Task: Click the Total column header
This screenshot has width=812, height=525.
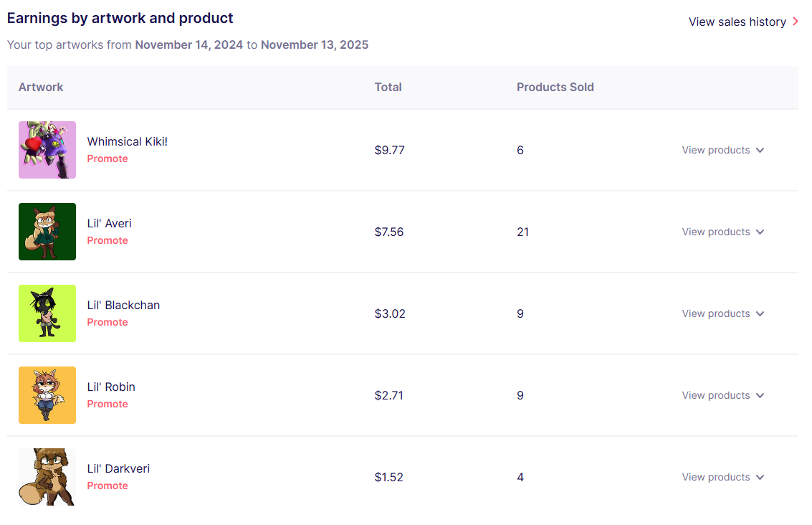Action: point(388,87)
